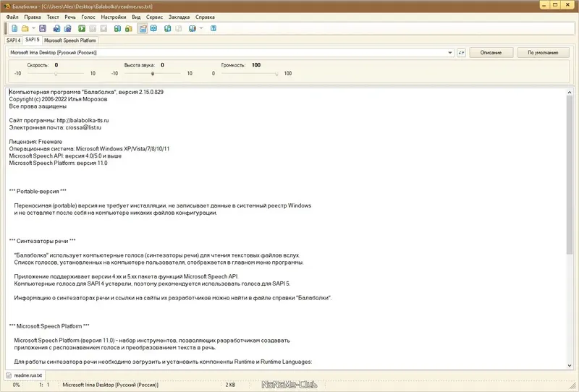Click the email text 'crossa@list.ru'

(x=83, y=127)
